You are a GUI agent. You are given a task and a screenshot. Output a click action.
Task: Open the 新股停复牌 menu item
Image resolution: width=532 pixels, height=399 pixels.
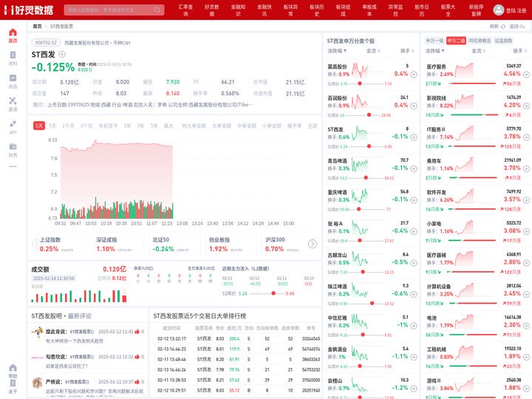click(477, 10)
